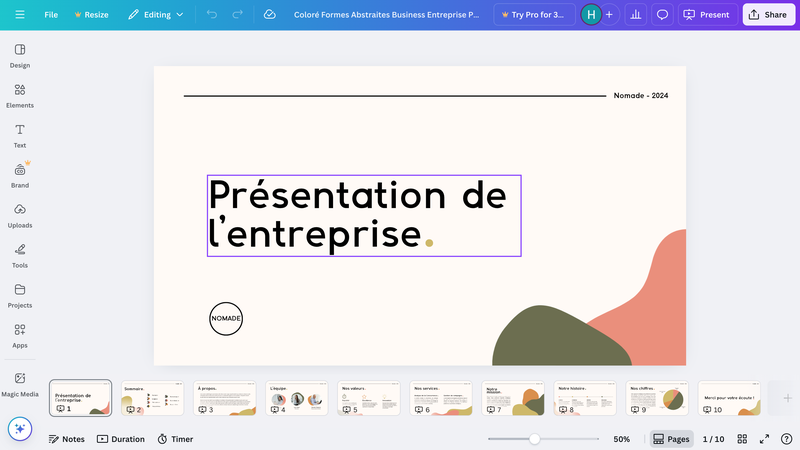Expand the Editing mode dropdown

(x=155, y=15)
